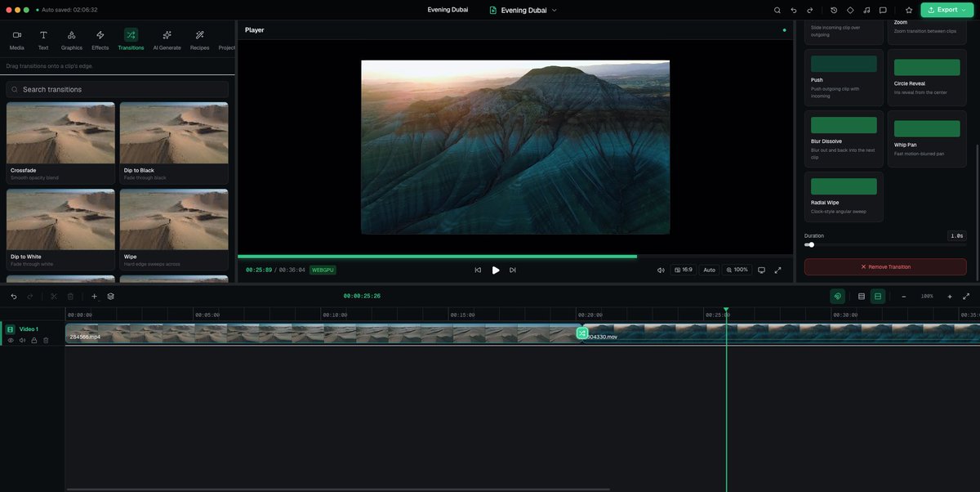Select the Wipe transition thumbnail

coord(174,219)
